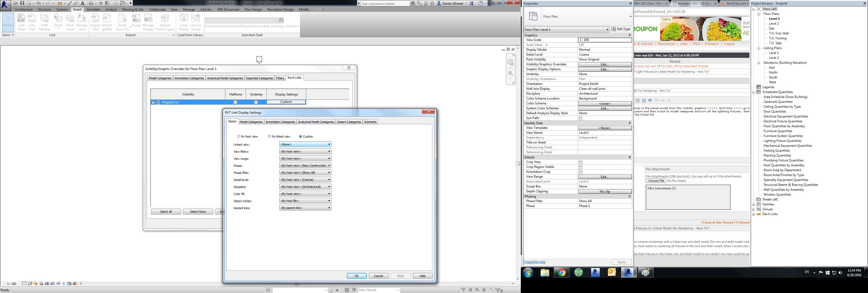This screenshot has height=293, width=868.
Task: Click OK in RVT Link Display Settings
Action: pyautogui.click(x=356, y=276)
